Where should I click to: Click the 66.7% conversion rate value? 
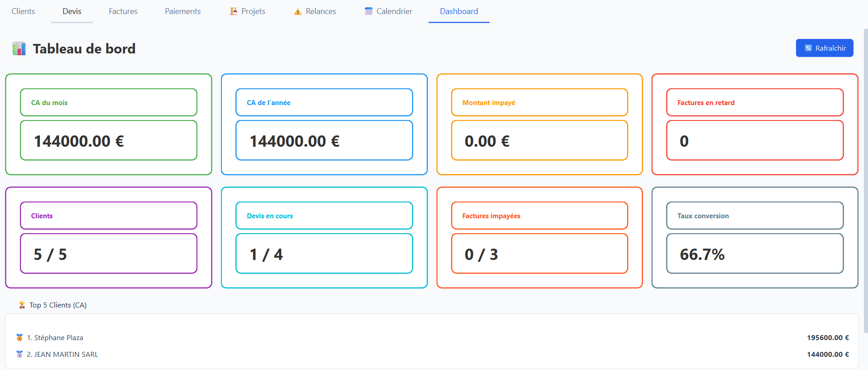click(702, 255)
